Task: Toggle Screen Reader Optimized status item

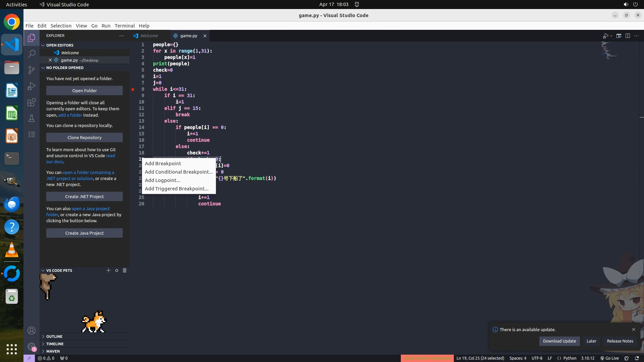Action: tap(427, 358)
